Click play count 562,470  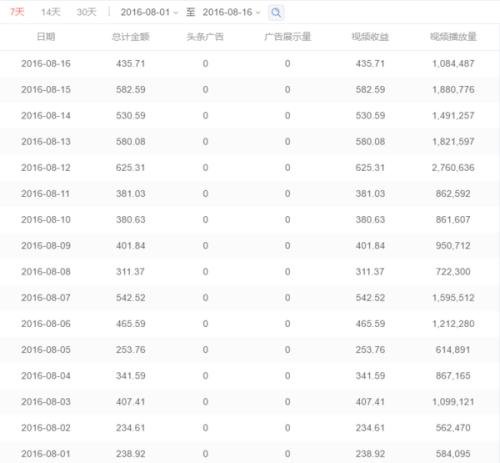pyautogui.click(x=453, y=428)
